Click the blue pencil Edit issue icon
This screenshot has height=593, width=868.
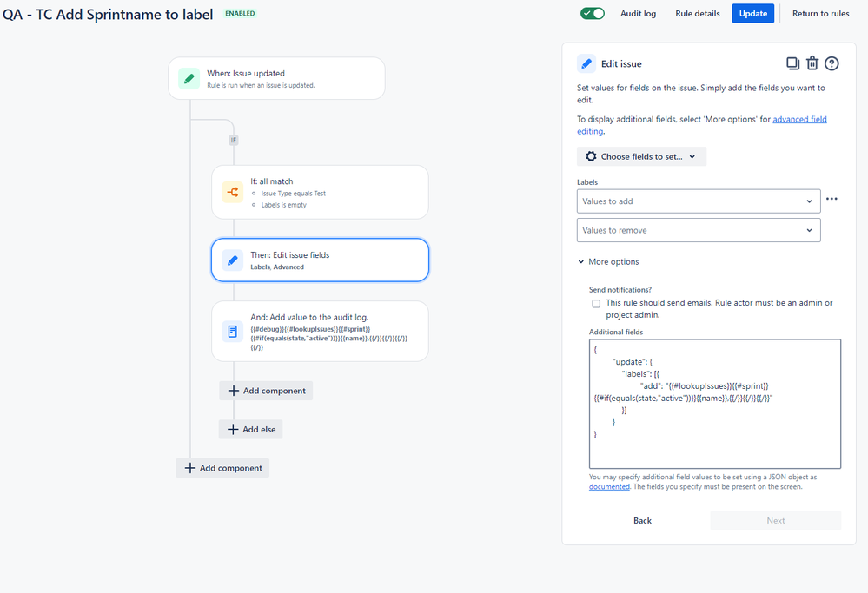click(x=586, y=63)
